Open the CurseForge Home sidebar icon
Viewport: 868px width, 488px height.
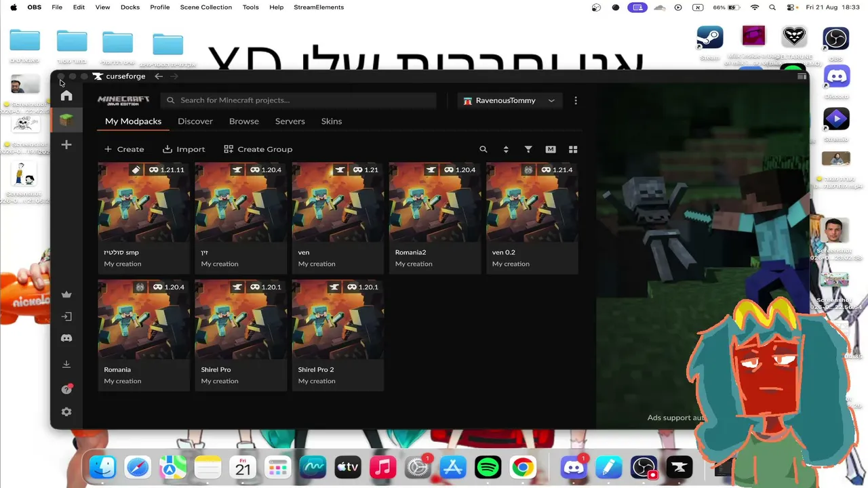tap(66, 96)
